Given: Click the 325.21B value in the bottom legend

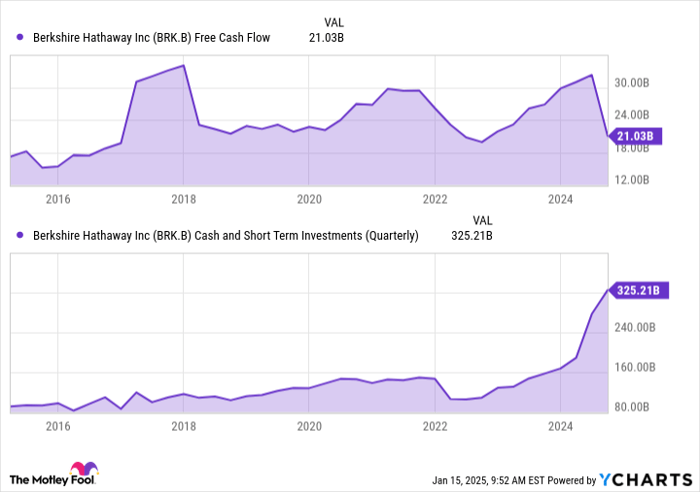Looking at the screenshot, I should click(x=473, y=236).
